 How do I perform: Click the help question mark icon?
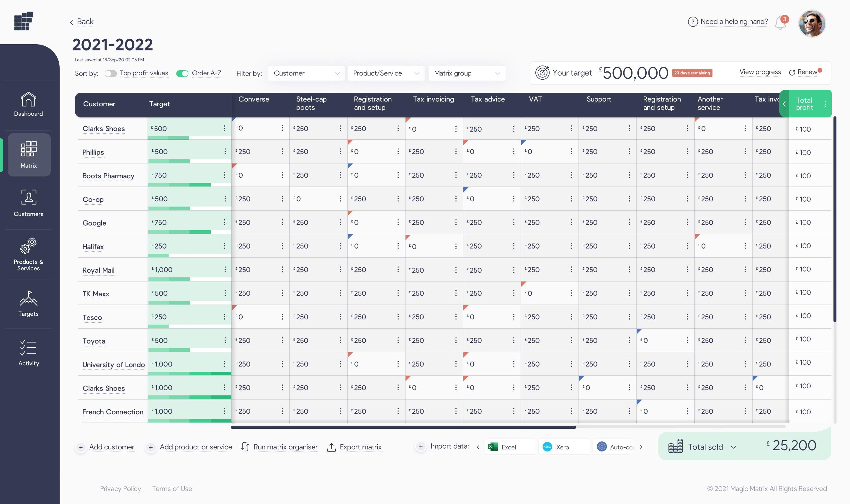pyautogui.click(x=692, y=22)
